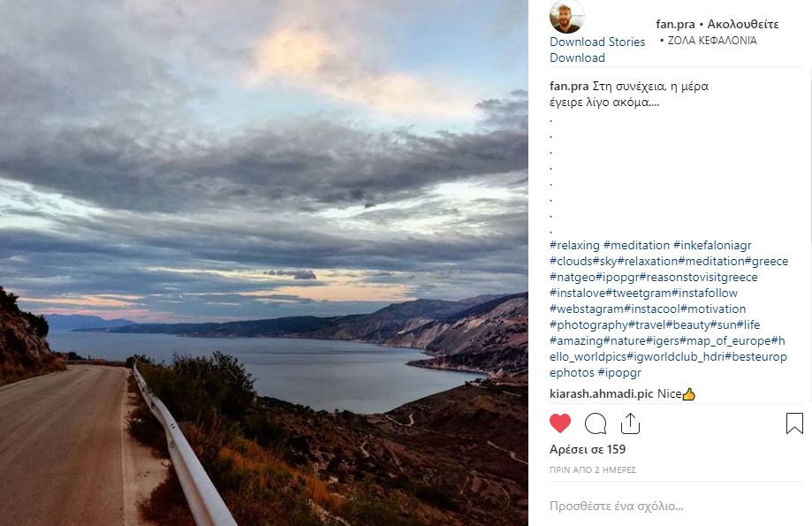The height and width of the screenshot is (526, 812).
Task: Open comments with the speech bubble icon
Action: click(596, 423)
